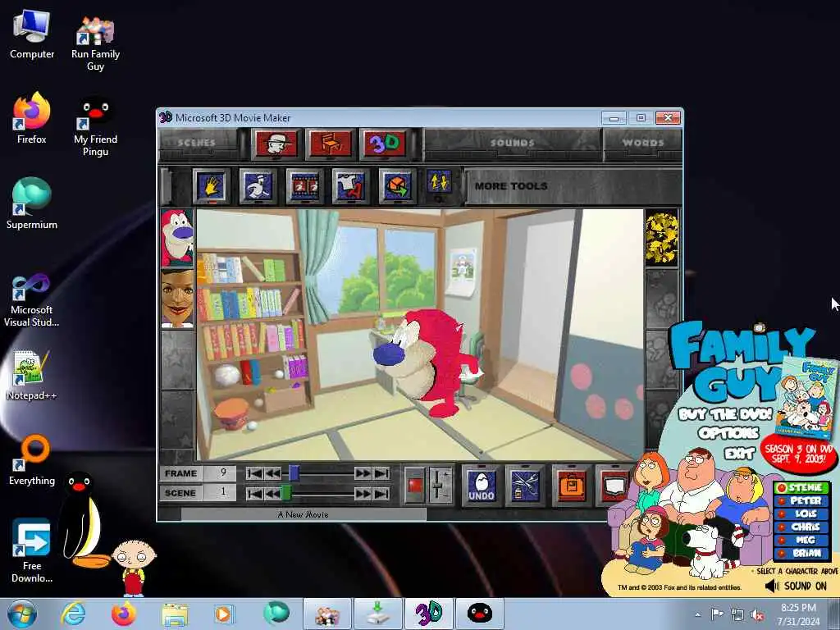Select the yellow hand positioning tool
Image resolution: width=840 pixels, height=630 pixels.
pyautogui.click(x=211, y=186)
